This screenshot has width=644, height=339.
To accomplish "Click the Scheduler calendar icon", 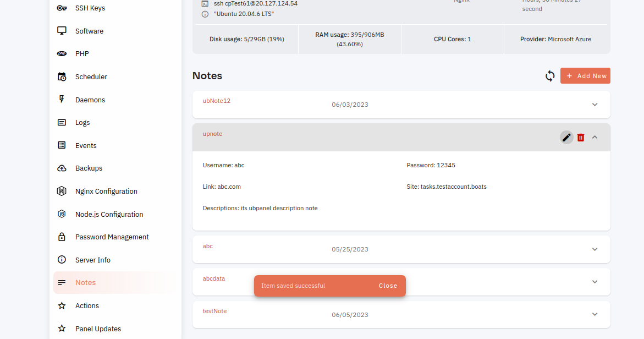I will [62, 76].
